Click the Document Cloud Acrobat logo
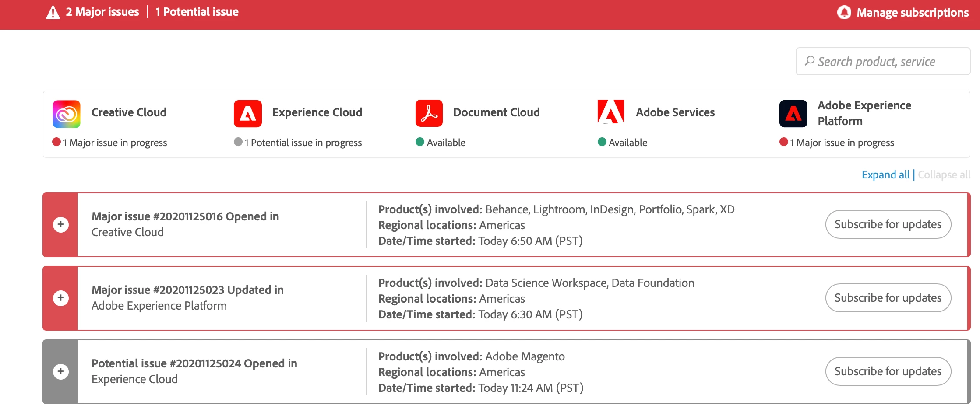 click(x=429, y=113)
